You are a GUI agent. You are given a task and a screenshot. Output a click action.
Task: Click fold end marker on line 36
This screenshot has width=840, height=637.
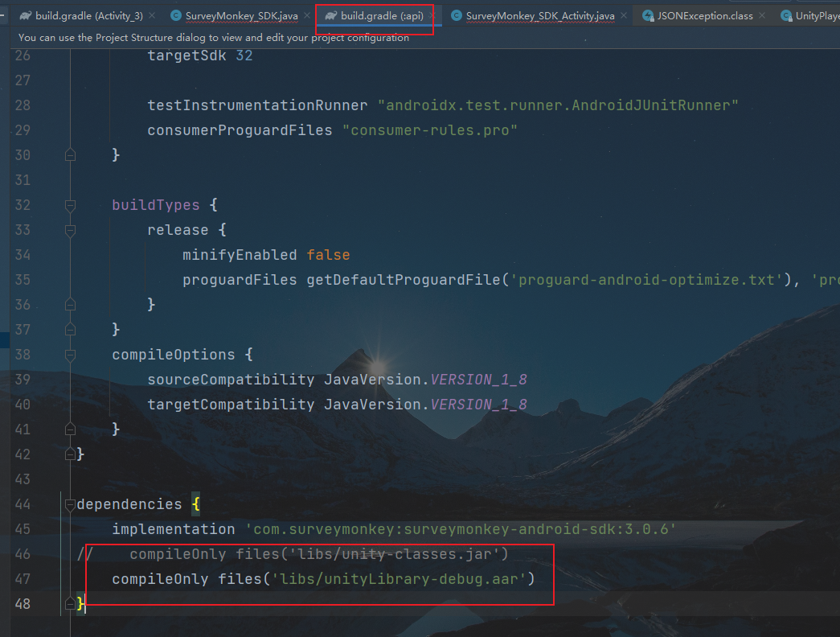coord(70,305)
